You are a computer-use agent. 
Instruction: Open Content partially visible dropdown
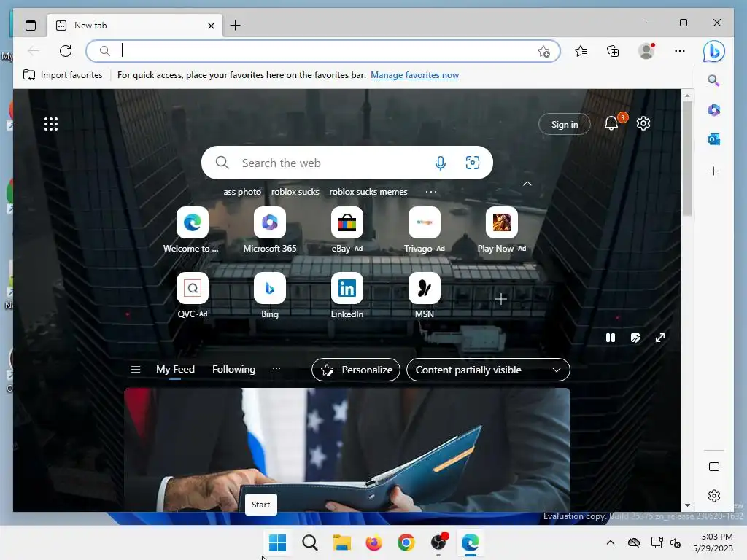(488, 370)
